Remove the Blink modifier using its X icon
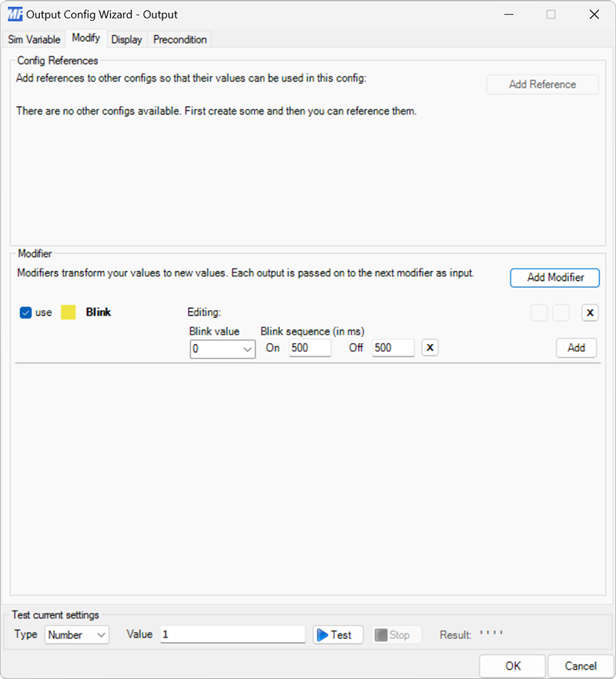Screen dimensions: 616x679 [x=590, y=313]
